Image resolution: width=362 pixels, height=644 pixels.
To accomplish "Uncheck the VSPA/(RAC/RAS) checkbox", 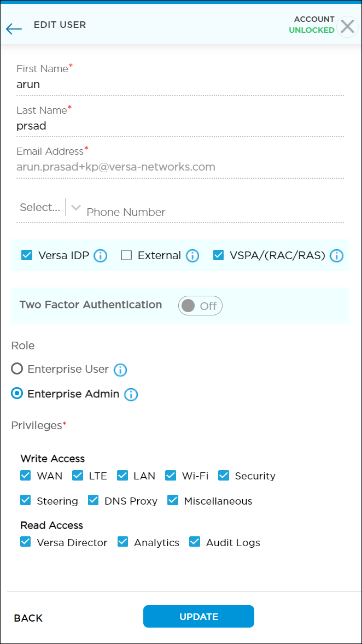I will (219, 255).
